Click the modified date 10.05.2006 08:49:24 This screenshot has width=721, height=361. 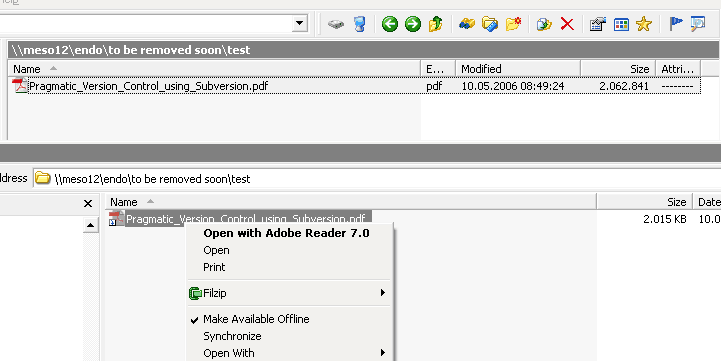(513, 86)
